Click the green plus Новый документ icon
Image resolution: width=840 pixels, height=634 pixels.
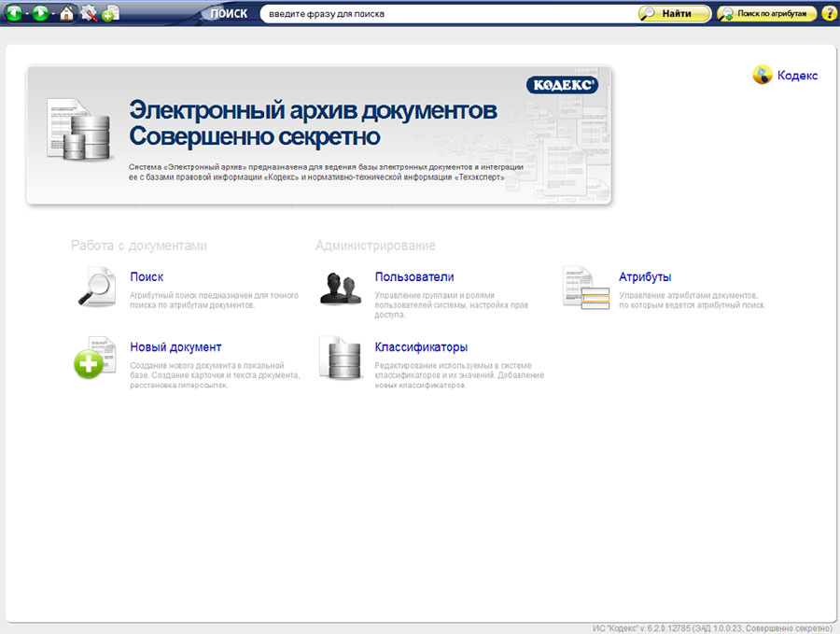point(93,358)
